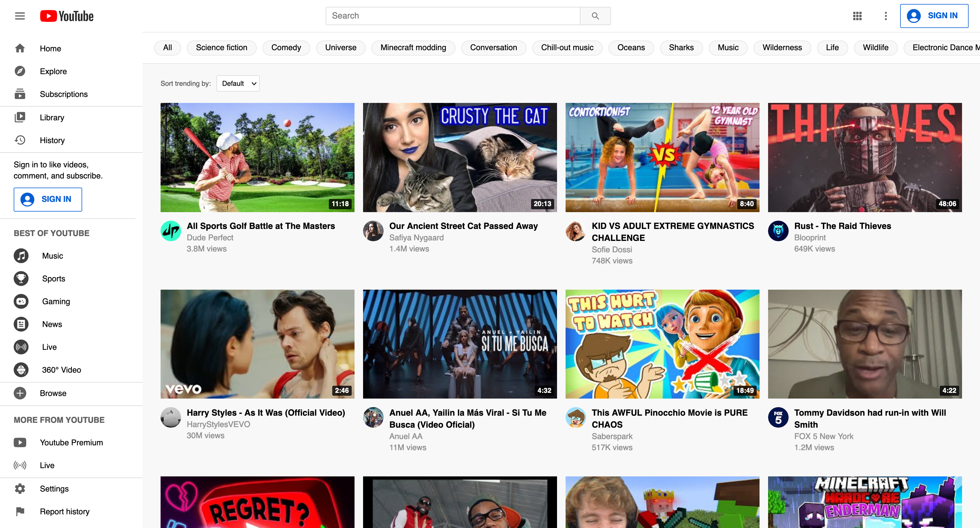Open the Tommy Davidson video thumbnail
The height and width of the screenshot is (528, 980).
tap(865, 344)
